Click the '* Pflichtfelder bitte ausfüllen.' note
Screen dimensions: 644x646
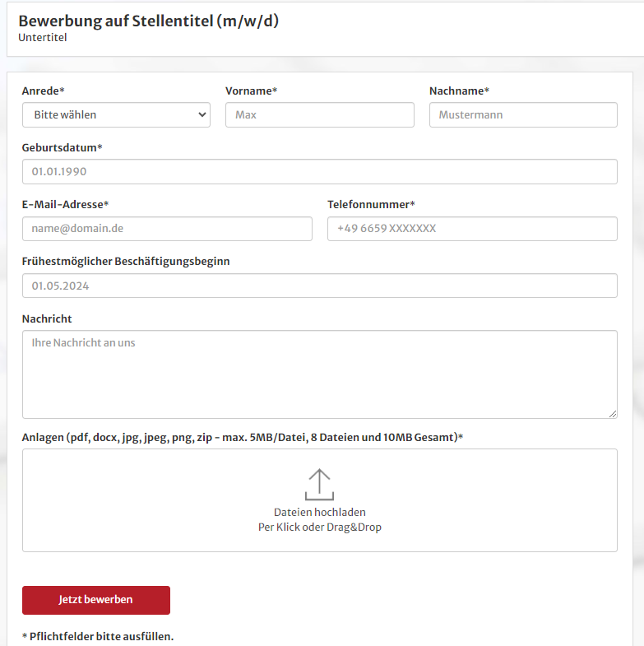click(98, 636)
